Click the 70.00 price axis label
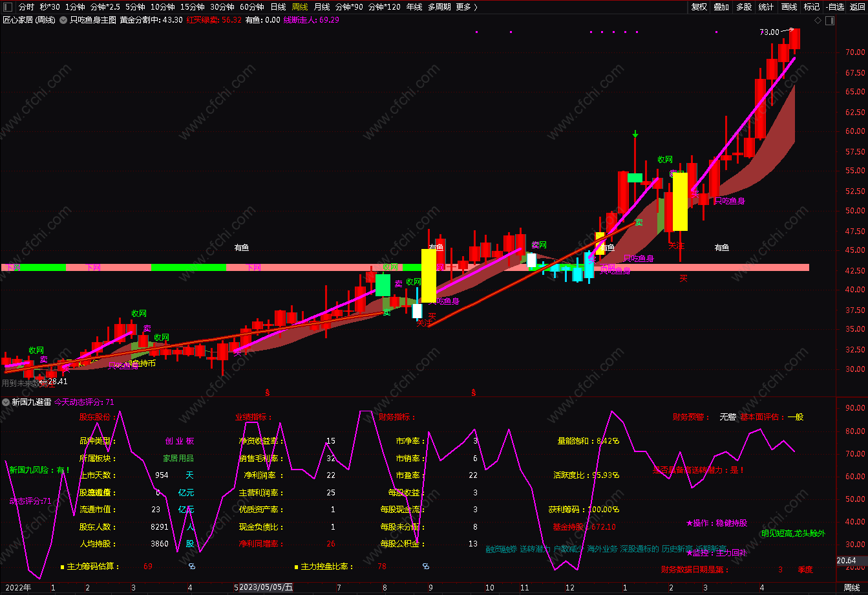868x595 pixels. pos(854,52)
